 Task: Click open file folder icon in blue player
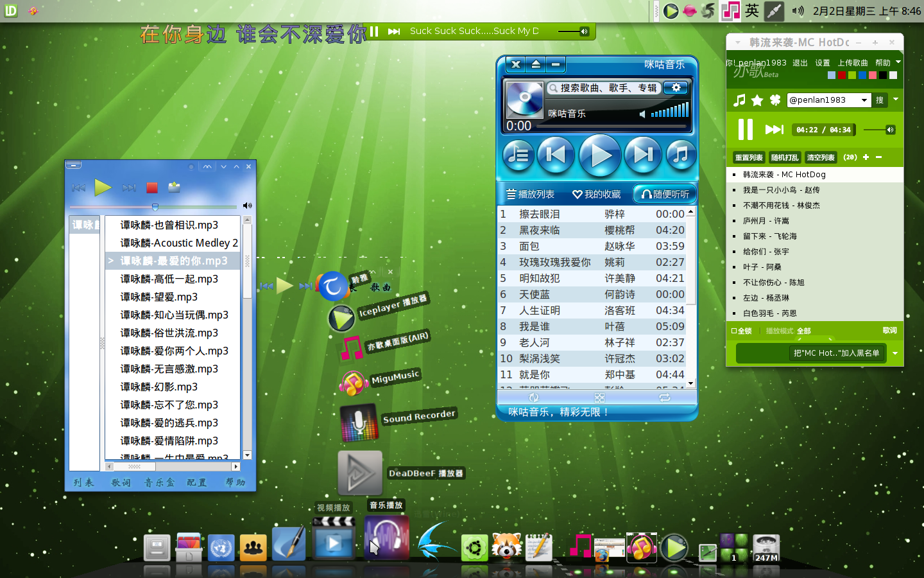coord(174,187)
